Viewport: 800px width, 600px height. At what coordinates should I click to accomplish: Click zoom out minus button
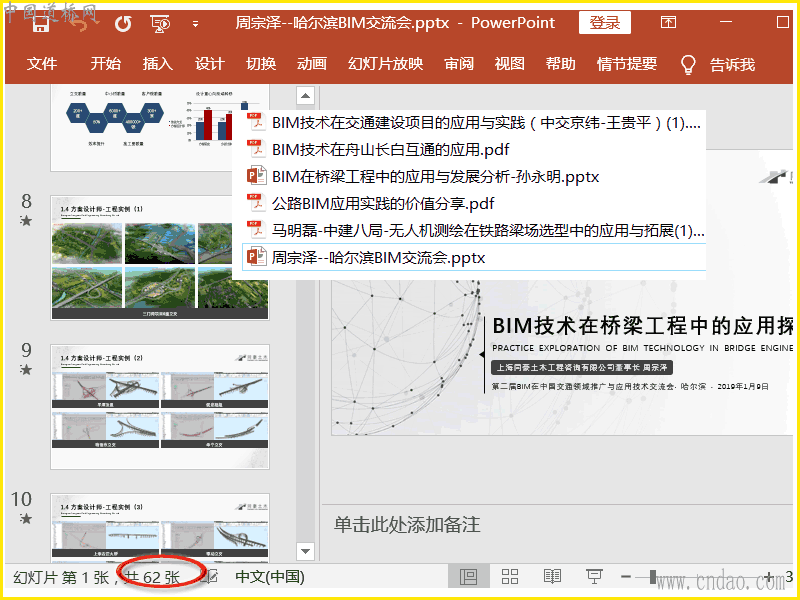tap(626, 577)
